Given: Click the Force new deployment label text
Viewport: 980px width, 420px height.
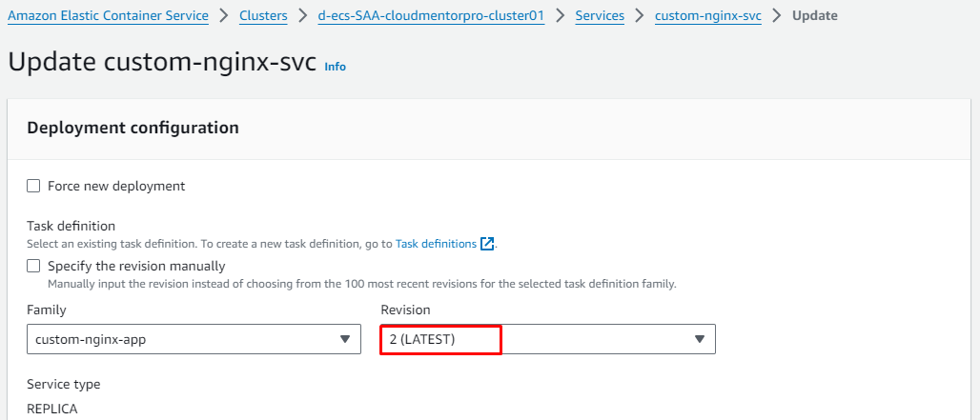Looking at the screenshot, I should 116,187.
